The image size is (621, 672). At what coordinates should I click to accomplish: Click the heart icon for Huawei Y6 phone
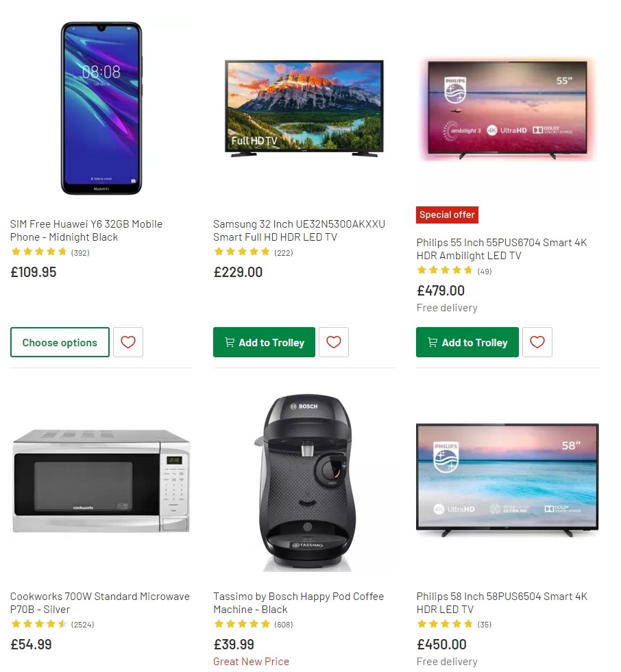click(128, 341)
